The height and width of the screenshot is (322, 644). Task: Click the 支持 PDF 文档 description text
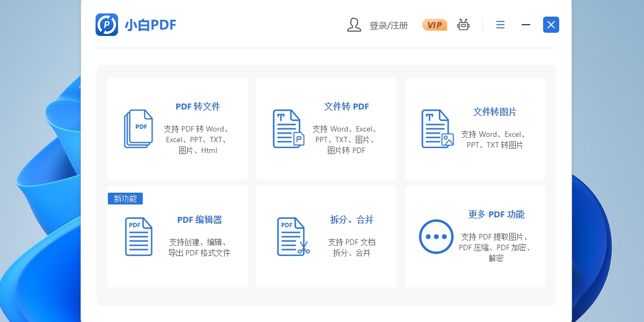tap(352, 242)
